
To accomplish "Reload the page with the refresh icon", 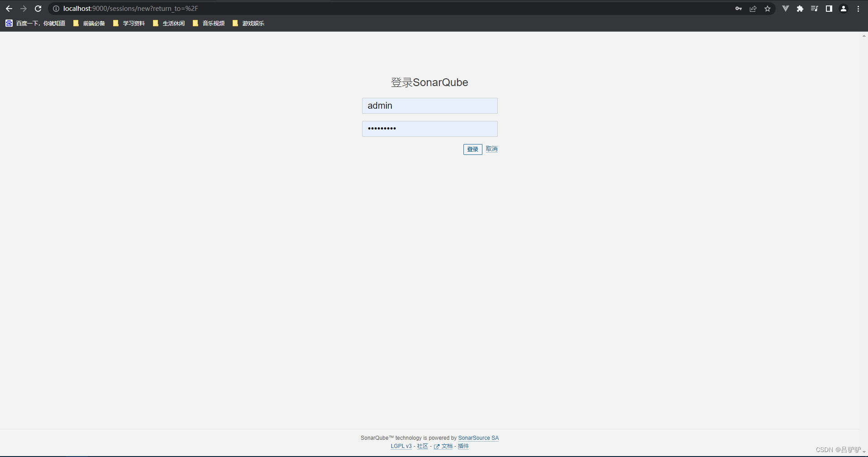I will pos(38,9).
